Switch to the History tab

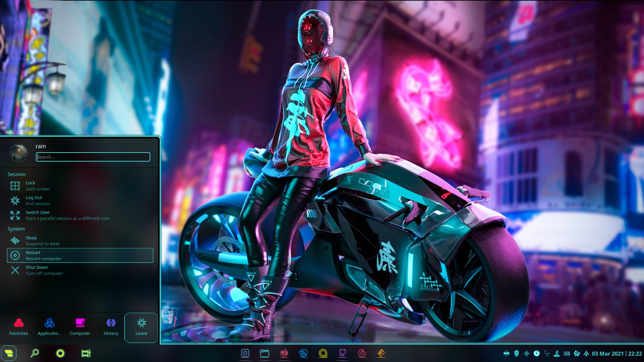(111, 327)
